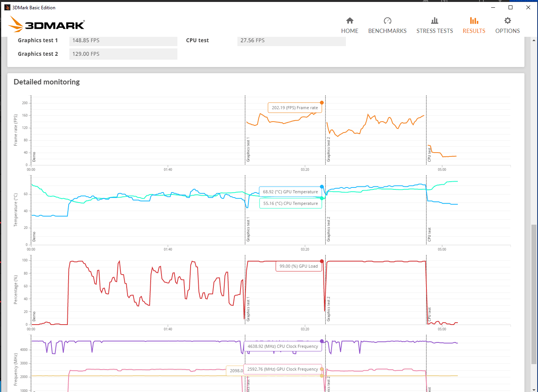Click the vertical scrollbar thumb

534,294
